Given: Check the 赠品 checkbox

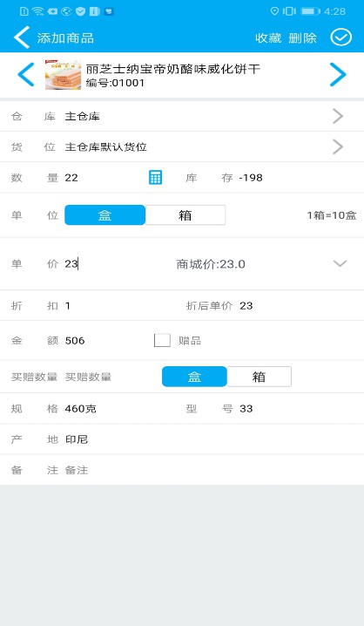Looking at the screenshot, I should (162, 340).
